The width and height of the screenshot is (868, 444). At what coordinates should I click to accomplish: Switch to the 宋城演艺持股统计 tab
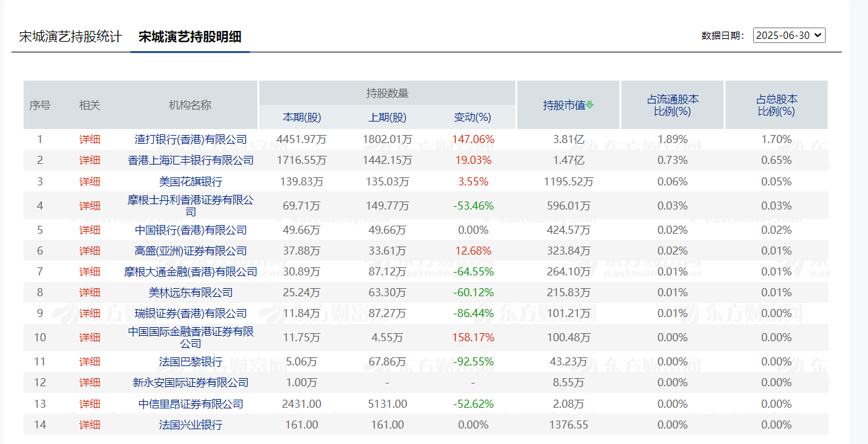click(70, 36)
